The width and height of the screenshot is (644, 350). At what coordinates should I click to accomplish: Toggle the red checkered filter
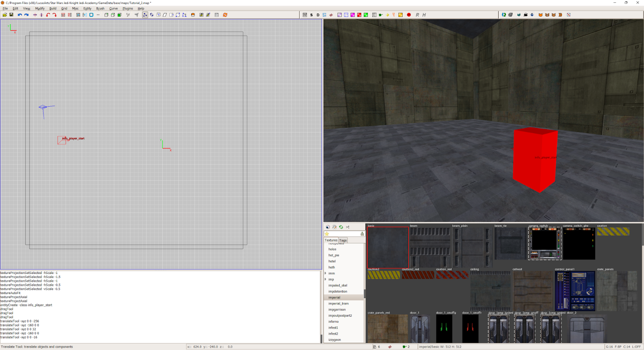pos(359,15)
